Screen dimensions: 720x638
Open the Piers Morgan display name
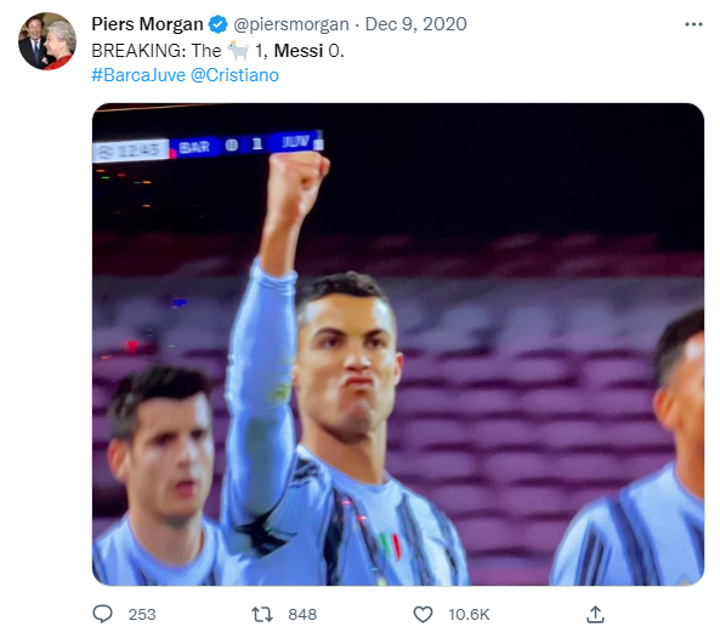(147, 24)
